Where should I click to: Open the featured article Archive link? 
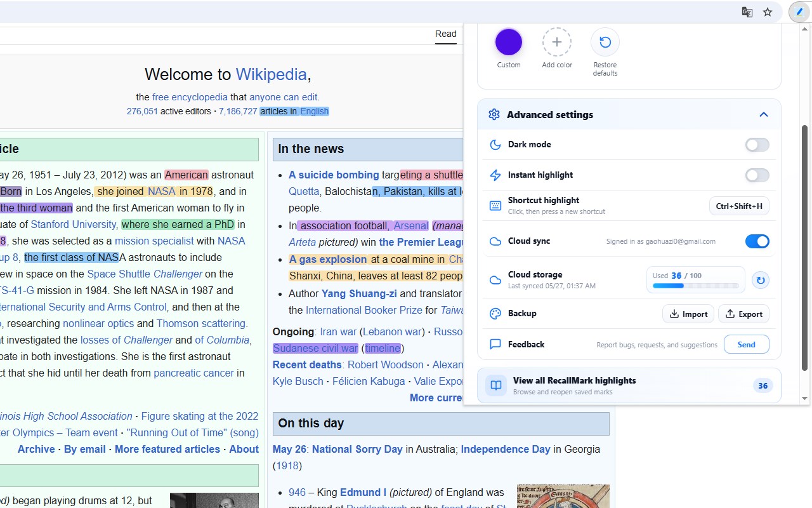(x=36, y=449)
